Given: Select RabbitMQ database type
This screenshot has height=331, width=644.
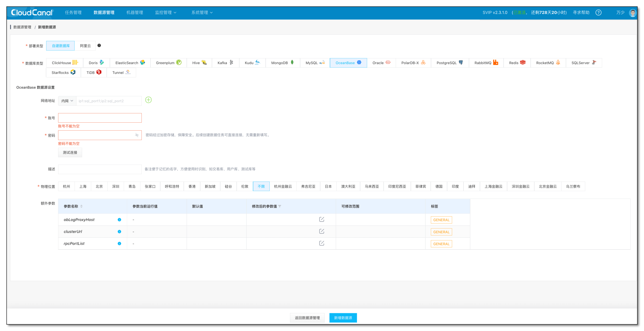Looking at the screenshot, I should coord(486,63).
